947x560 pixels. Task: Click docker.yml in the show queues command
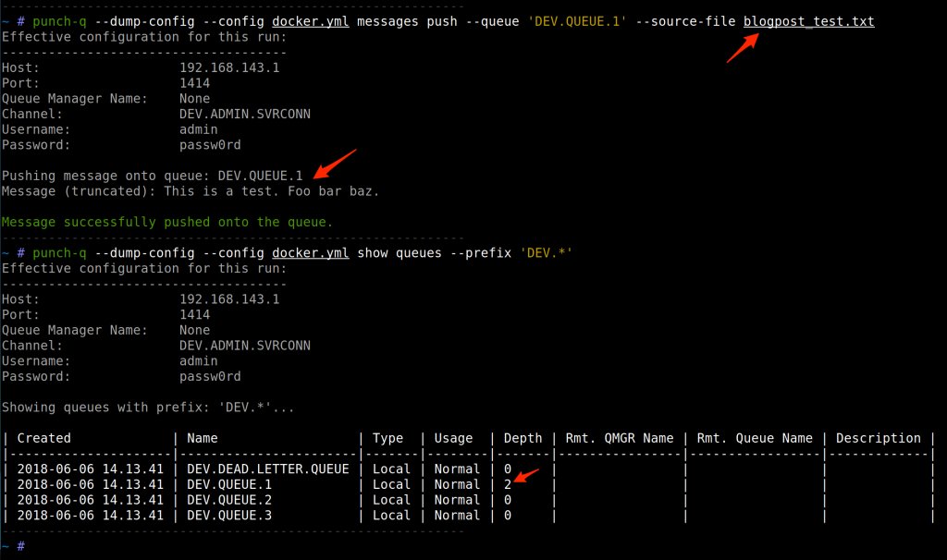(x=311, y=252)
